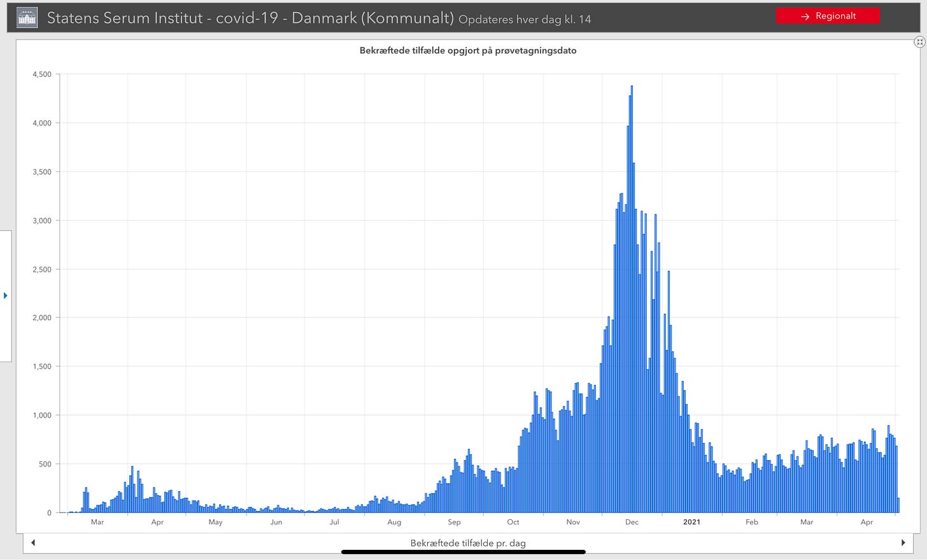
Task: Click the Jul x-axis label
Action: (334, 522)
